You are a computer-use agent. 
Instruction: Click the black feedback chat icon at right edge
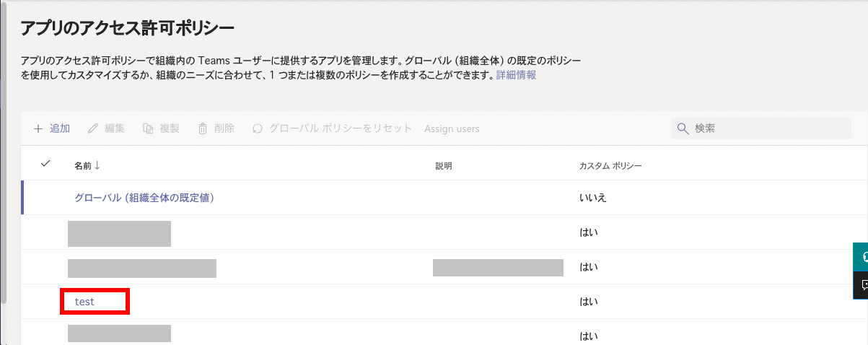point(861,285)
